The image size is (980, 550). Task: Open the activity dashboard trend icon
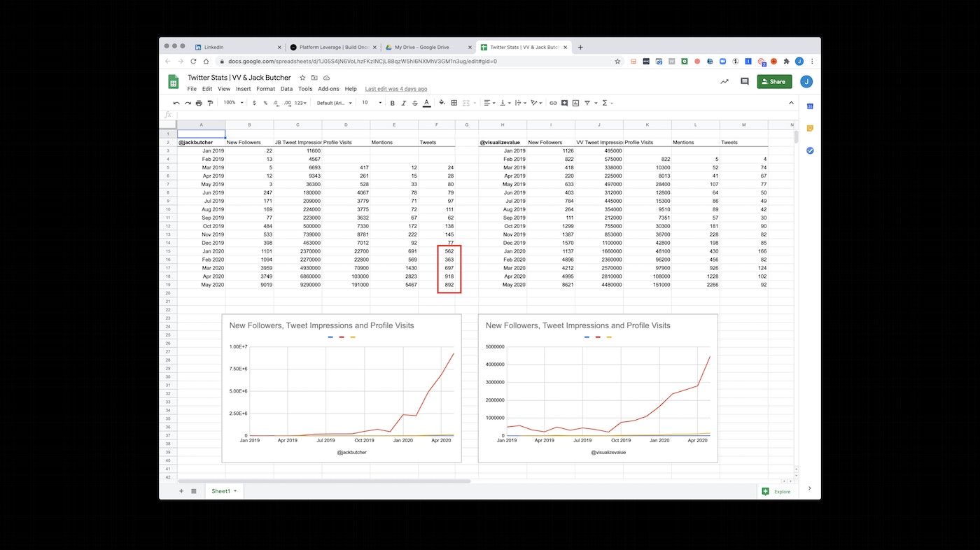pyautogui.click(x=724, y=82)
